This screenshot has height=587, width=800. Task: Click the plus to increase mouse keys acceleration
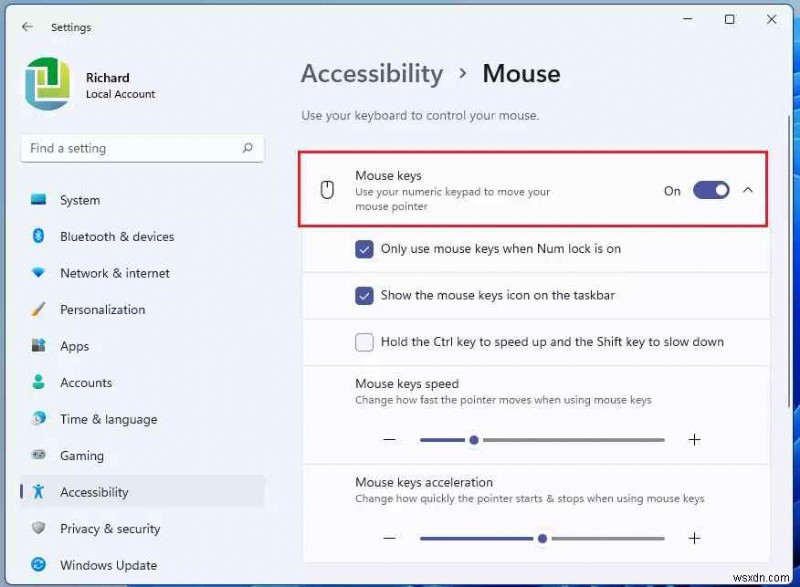694,538
